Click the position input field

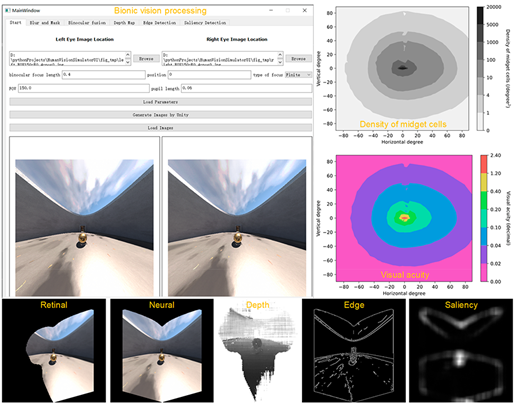209,75
